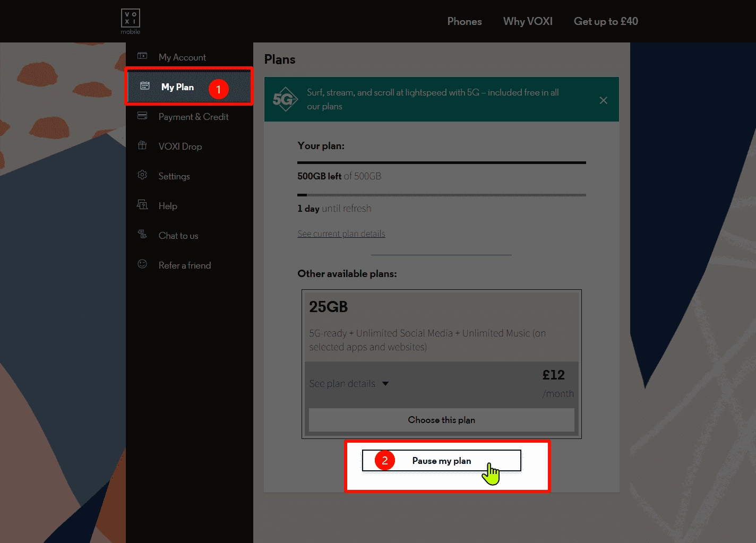The height and width of the screenshot is (543, 756).
Task: Click the My Account sidebar icon
Action: (142, 56)
